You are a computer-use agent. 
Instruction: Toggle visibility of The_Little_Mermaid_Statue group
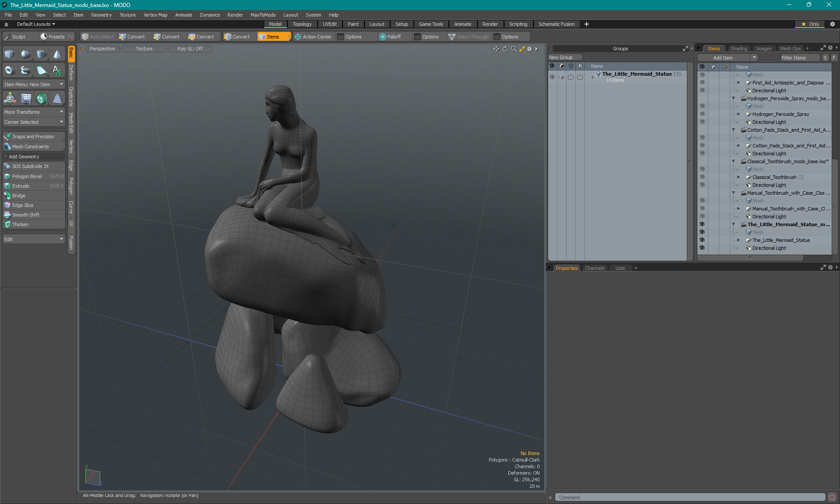tap(552, 77)
